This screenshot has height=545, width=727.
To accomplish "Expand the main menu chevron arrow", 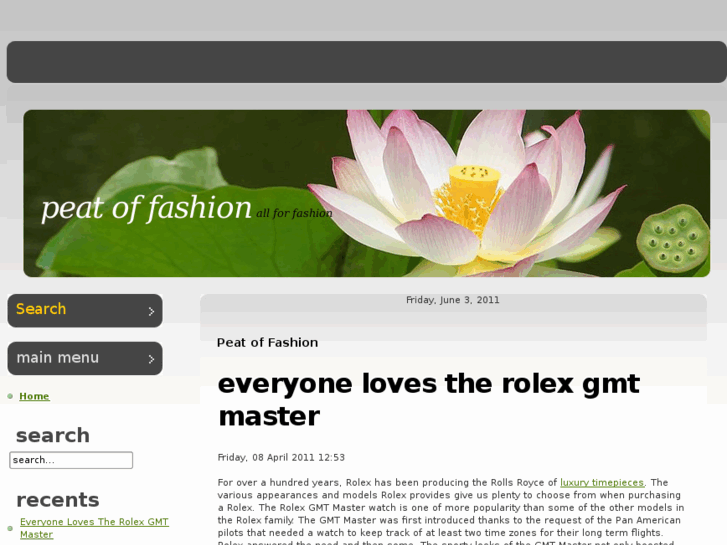I will click(151, 359).
